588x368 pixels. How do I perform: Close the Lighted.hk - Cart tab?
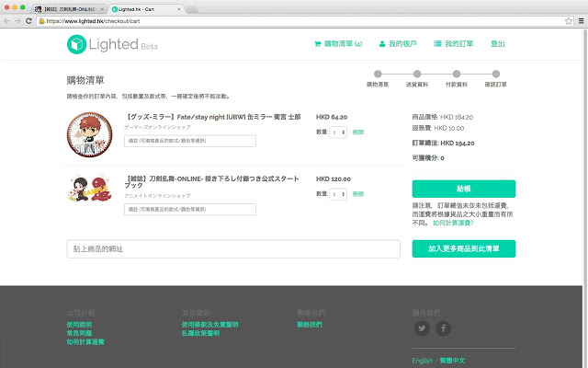point(179,9)
